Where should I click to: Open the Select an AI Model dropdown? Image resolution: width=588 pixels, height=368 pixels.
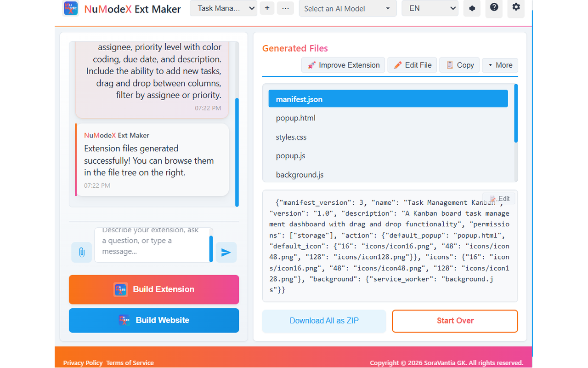pyautogui.click(x=348, y=9)
